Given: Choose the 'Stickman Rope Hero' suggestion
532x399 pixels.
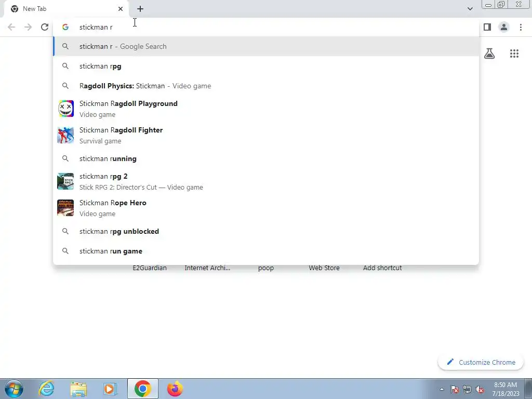Looking at the screenshot, I should click(x=266, y=208).
